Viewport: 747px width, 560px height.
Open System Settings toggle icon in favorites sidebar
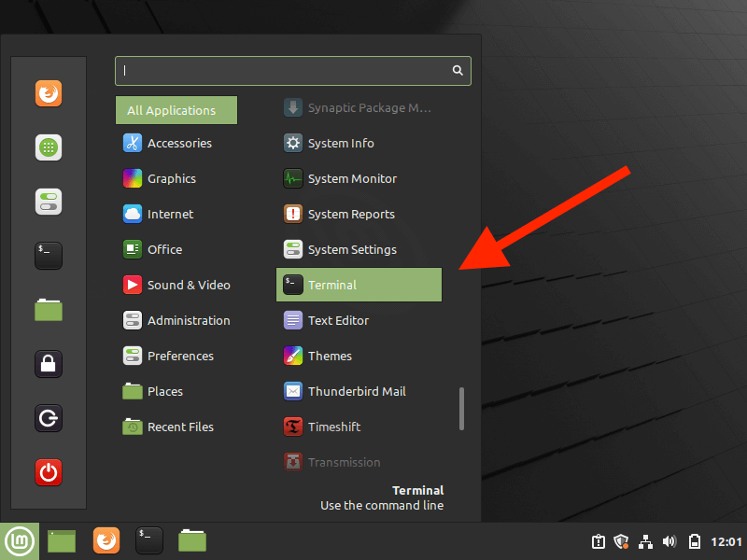49,202
